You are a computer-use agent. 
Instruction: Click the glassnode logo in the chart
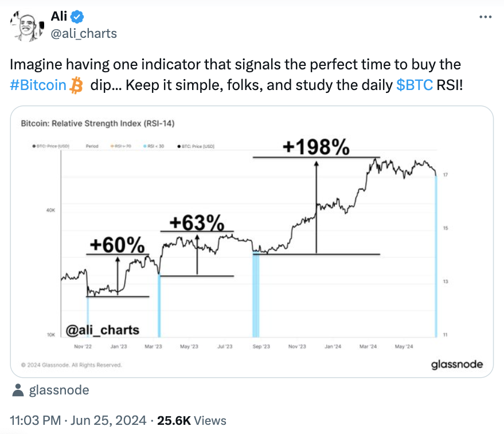tap(457, 364)
